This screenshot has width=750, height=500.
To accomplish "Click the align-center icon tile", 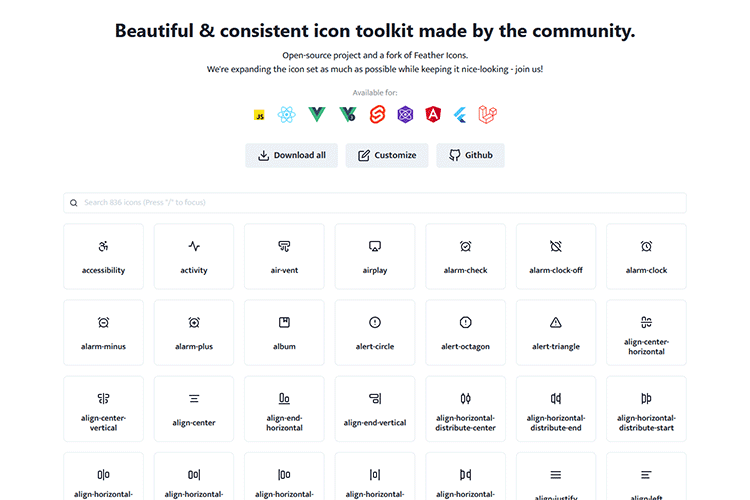I will pos(194,408).
